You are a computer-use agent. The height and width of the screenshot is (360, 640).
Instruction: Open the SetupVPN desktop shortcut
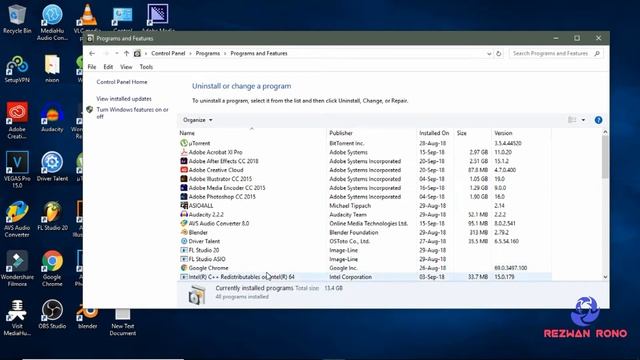(17, 69)
